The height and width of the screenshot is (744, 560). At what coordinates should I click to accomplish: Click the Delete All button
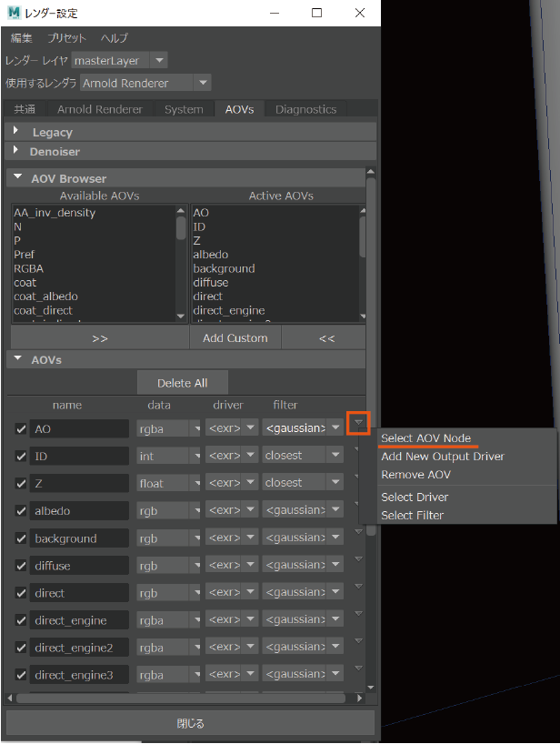coord(183,383)
